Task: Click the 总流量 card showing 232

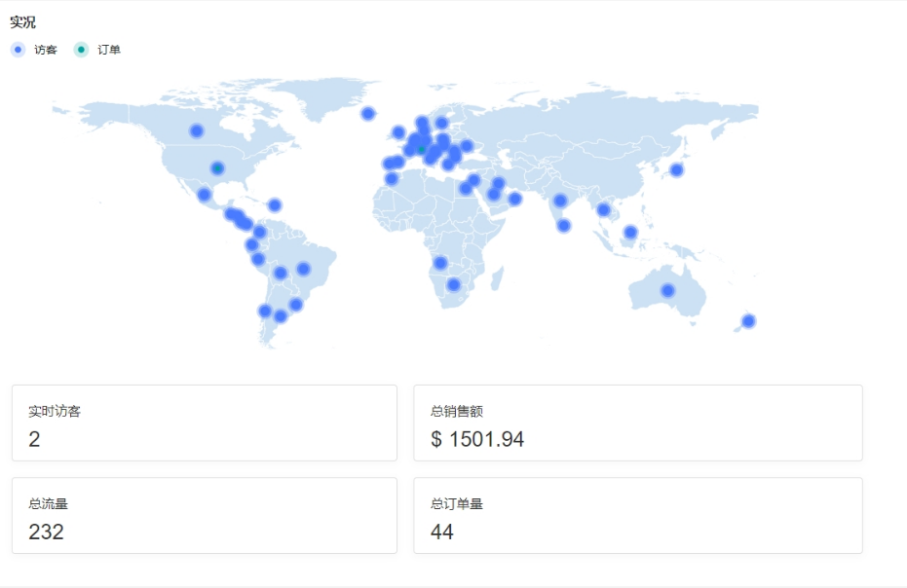Action: (x=205, y=515)
